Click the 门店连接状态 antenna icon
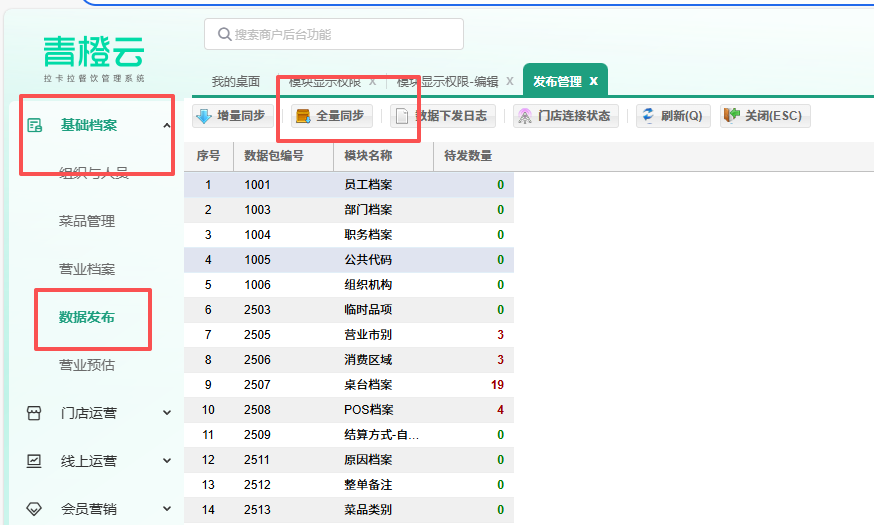This screenshot has height=525, width=874. coord(525,116)
